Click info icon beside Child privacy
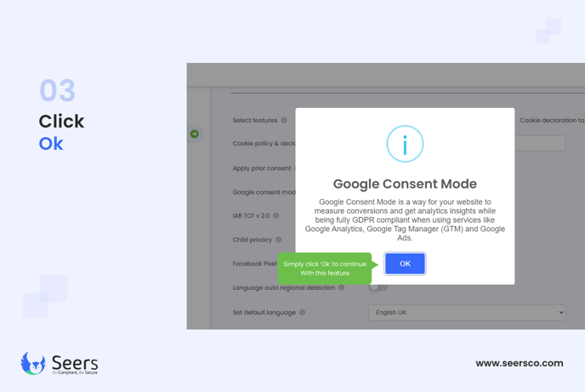Image resolution: width=585 pixels, height=392 pixels. 278,240
